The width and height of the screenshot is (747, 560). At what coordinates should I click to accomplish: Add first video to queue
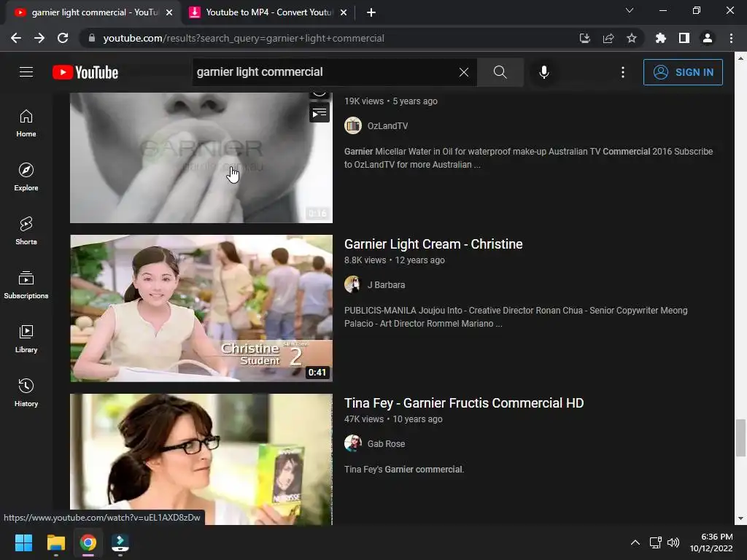tap(320, 113)
